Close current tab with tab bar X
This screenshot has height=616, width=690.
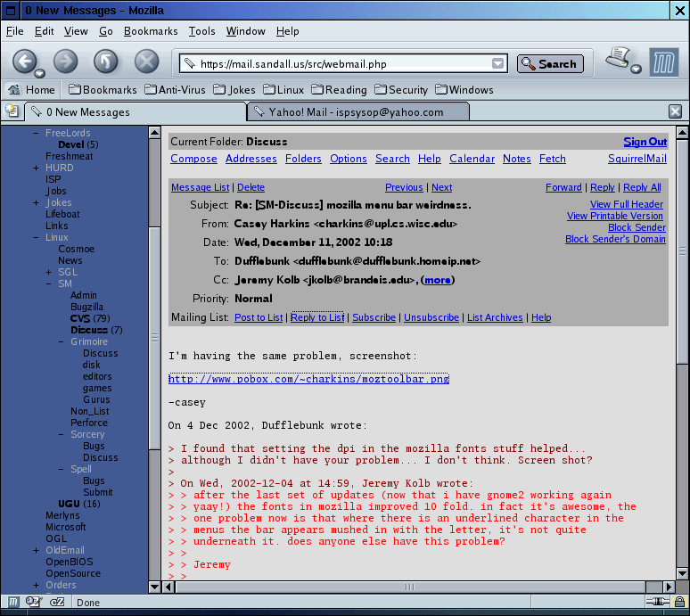click(x=675, y=111)
